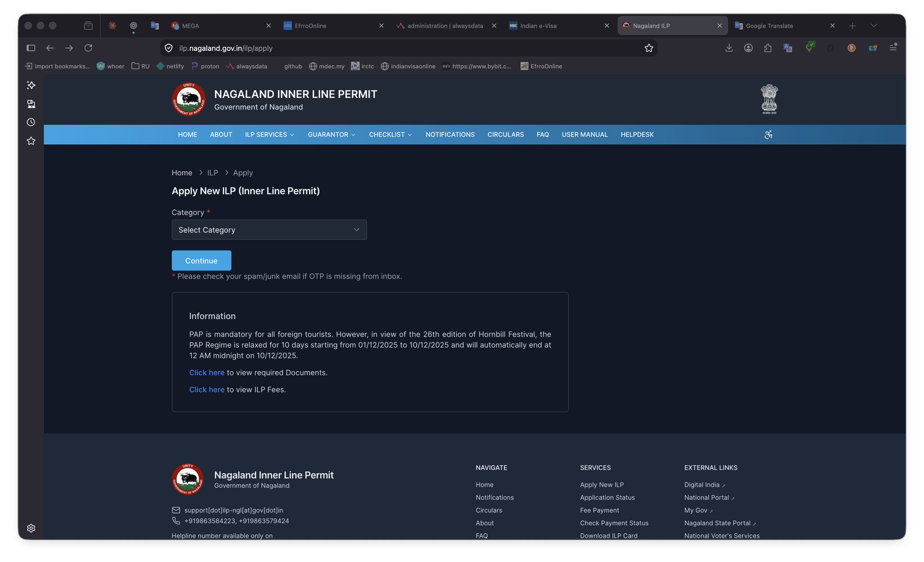The height and width of the screenshot is (562, 924).
Task: Close the Nagaland ILP tab
Action: (x=720, y=26)
